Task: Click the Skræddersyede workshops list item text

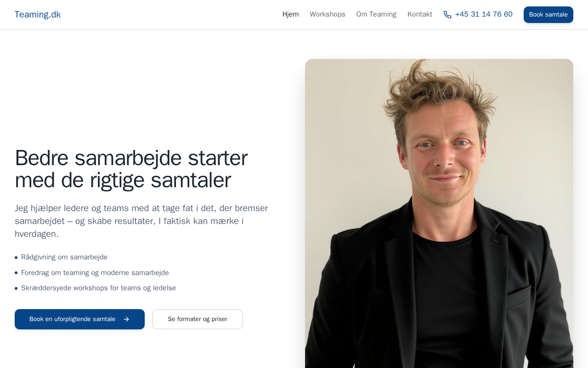Action: tap(98, 288)
